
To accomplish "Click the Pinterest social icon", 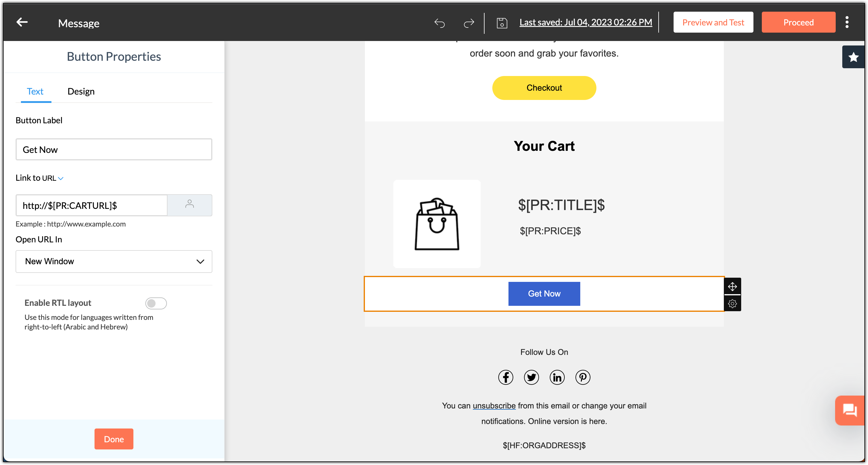I will click(x=583, y=377).
